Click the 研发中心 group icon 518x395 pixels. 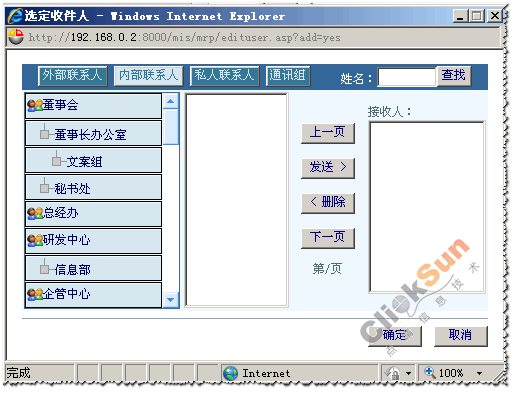coord(35,240)
